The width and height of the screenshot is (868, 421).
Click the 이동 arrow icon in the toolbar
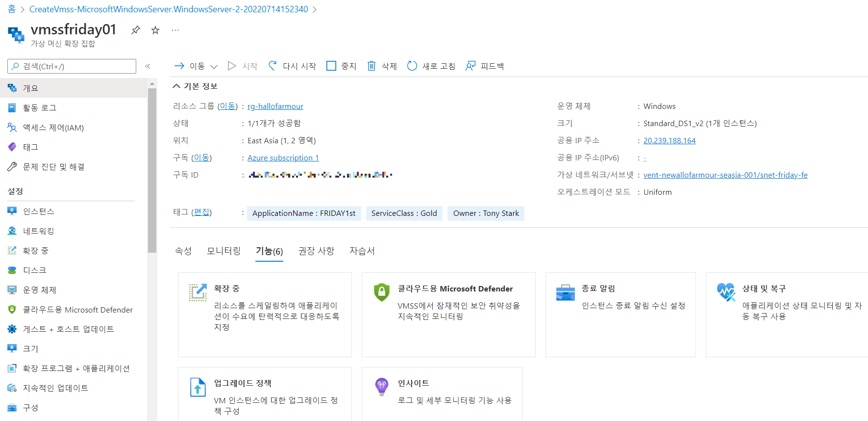coord(179,66)
